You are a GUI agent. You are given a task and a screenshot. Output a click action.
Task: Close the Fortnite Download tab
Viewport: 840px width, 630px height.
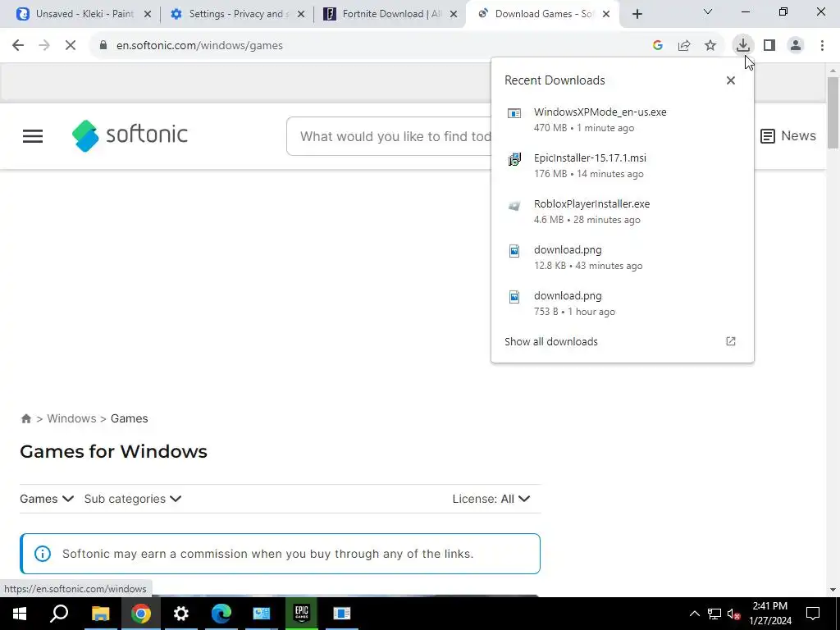(x=454, y=15)
